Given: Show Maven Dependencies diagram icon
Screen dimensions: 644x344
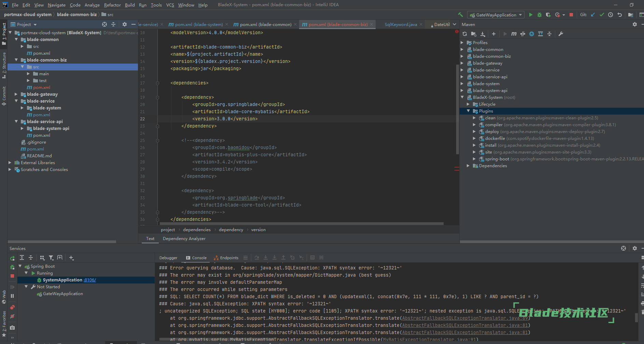Looking at the screenshot, I should click(x=541, y=34).
